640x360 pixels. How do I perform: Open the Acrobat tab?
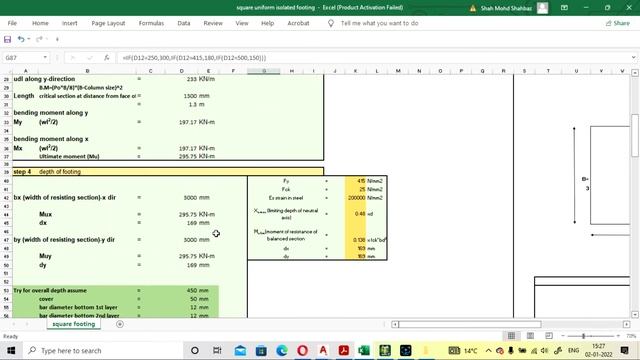point(298,23)
